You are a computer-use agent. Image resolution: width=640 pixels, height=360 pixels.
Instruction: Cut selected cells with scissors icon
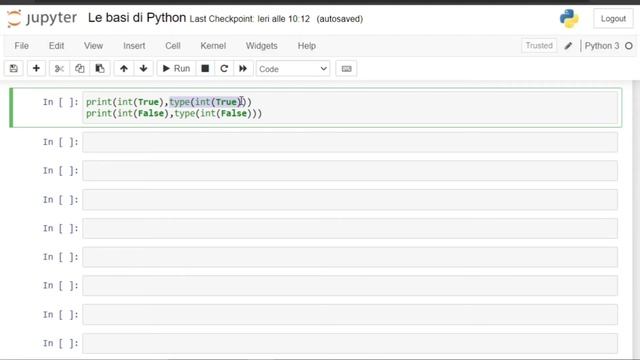click(x=59, y=69)
